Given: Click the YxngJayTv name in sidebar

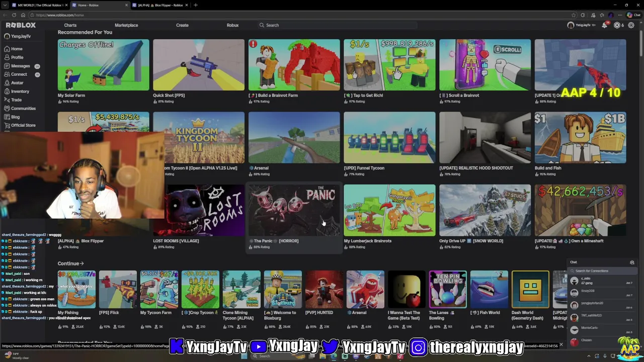Looking at the screenshot, I should pyautogui.click(x=21, y=36).
